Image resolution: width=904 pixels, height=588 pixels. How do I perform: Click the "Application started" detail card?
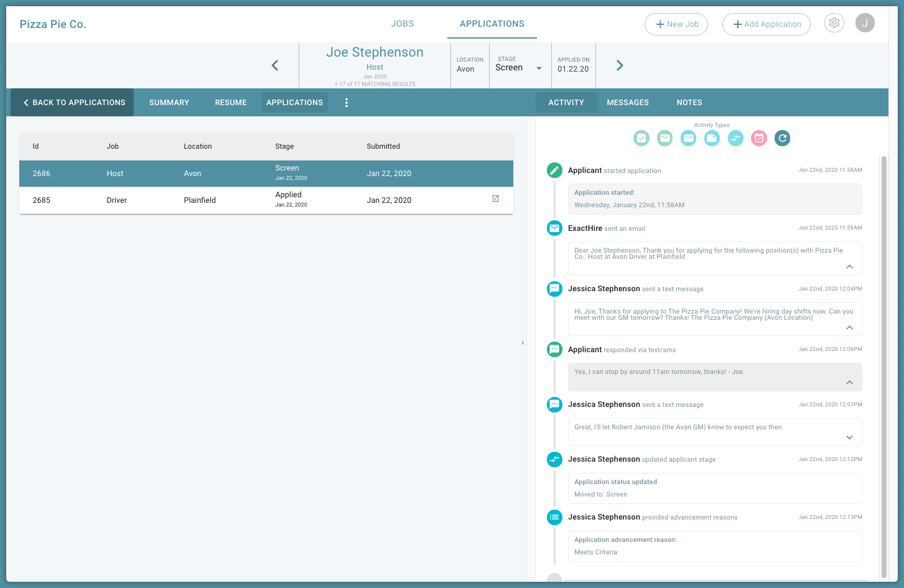point(715,199)
